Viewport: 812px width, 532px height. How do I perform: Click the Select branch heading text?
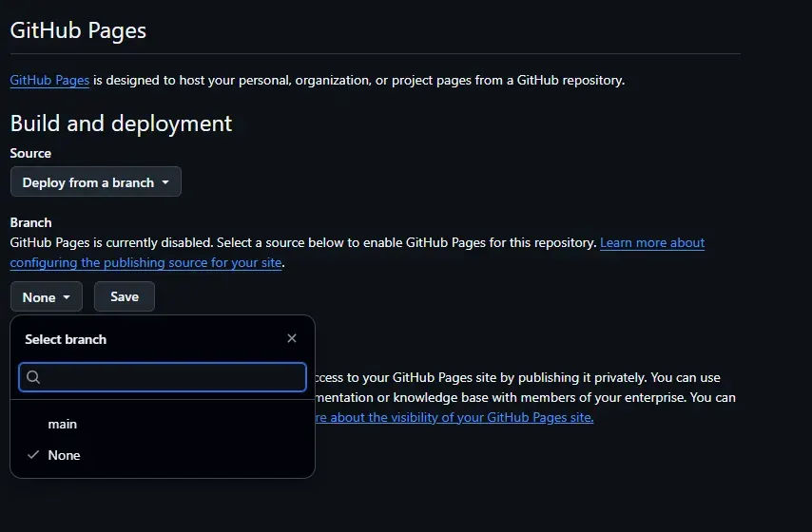point(66,339)
